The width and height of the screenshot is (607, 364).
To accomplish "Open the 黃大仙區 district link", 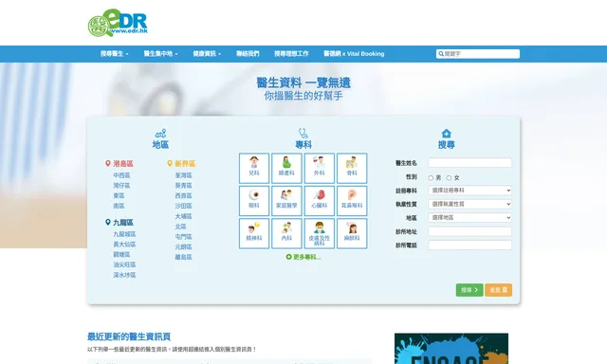I will (x=124, y=245).
